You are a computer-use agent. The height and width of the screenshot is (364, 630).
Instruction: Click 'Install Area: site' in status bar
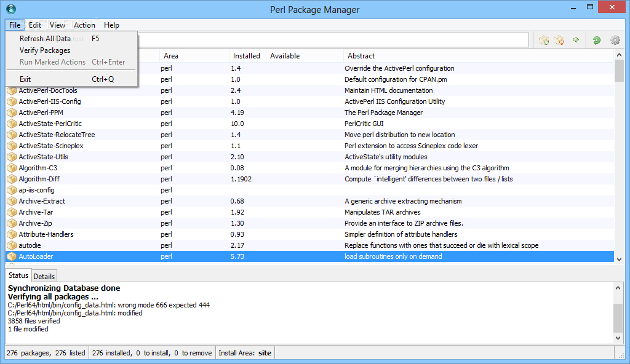[245, 353]
